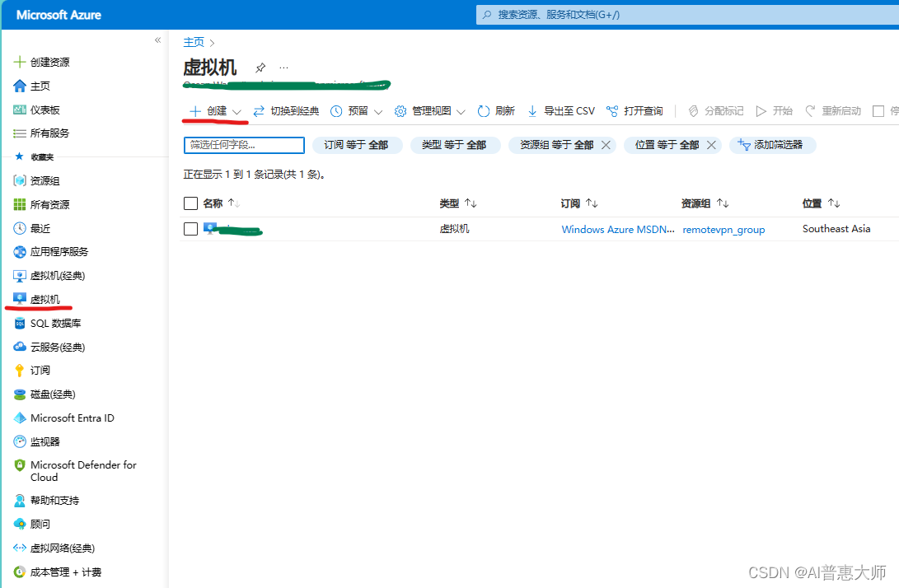Open App Services (应用程序服务) icon
Image resolution: width=899 pixels, height=588 pixels.
[20, 252]
